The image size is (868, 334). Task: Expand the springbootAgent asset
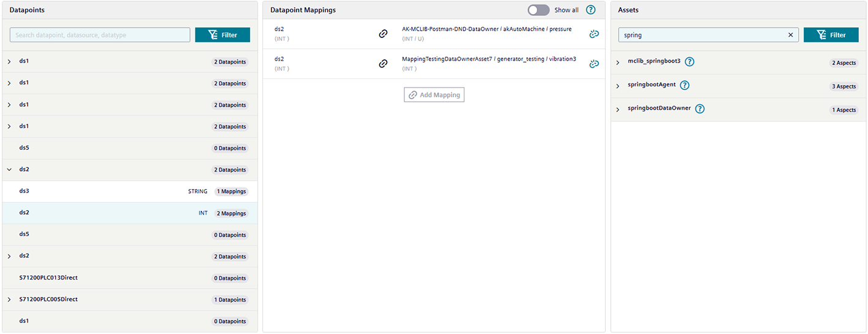tap(617, 86)
